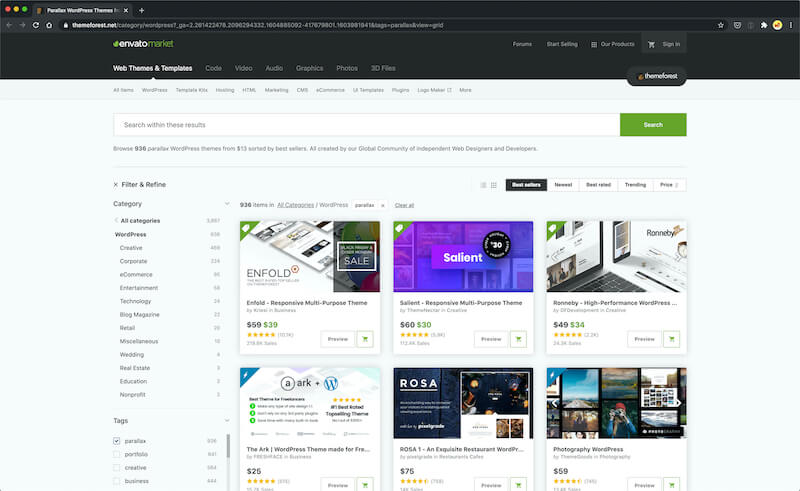This screenshot has width=800, height=491.
Task: Sort results by Best rated
Action: pos(598,185)
